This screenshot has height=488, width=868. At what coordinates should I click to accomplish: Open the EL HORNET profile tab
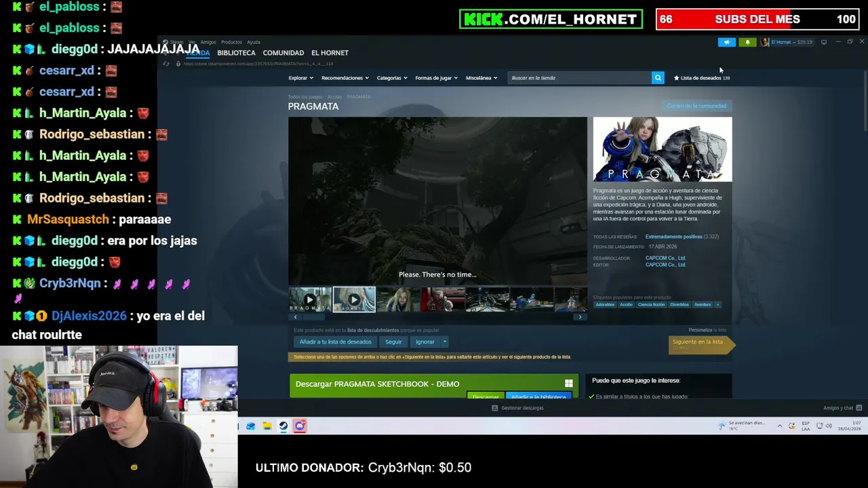(330, 53)
